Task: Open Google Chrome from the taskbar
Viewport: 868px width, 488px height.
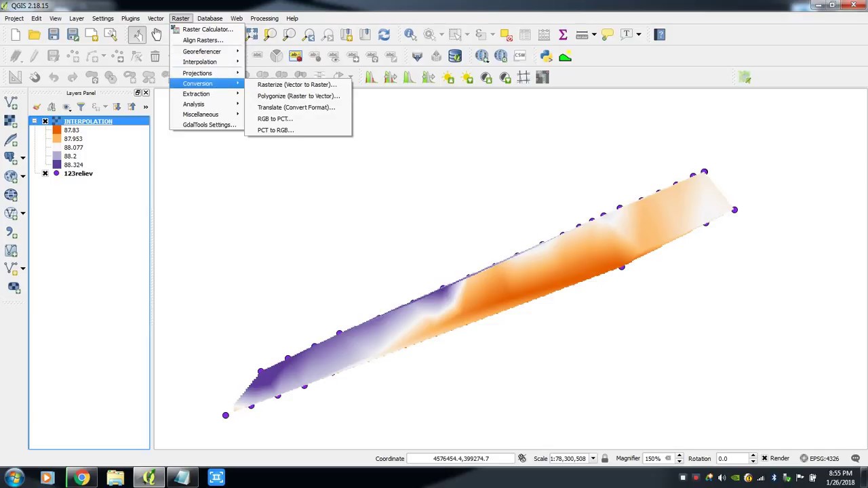Action: click(x=81, y=478)
